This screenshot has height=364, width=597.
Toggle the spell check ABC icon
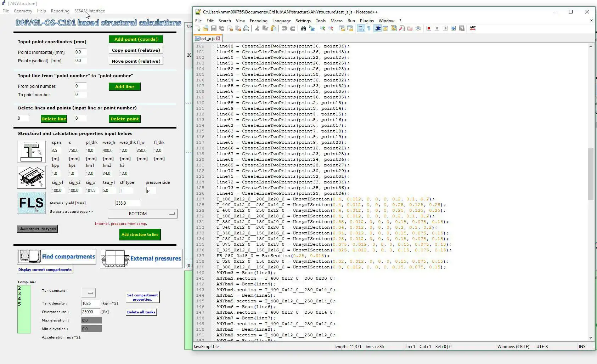(x=473, y=28)
